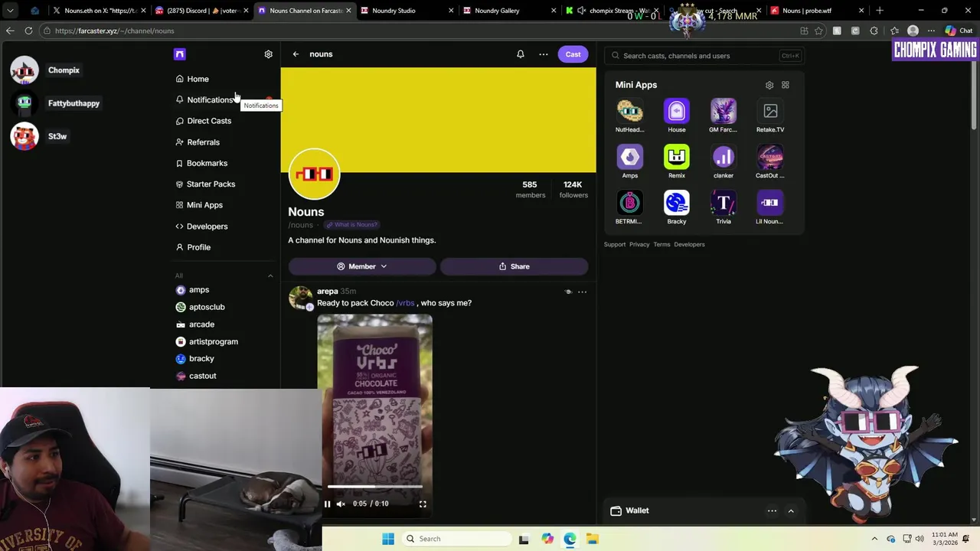The width and height of the screenshot is (980, 551).
Task: Toggle mute on the video
Action: pyautogui.click(x=341, y=504)
